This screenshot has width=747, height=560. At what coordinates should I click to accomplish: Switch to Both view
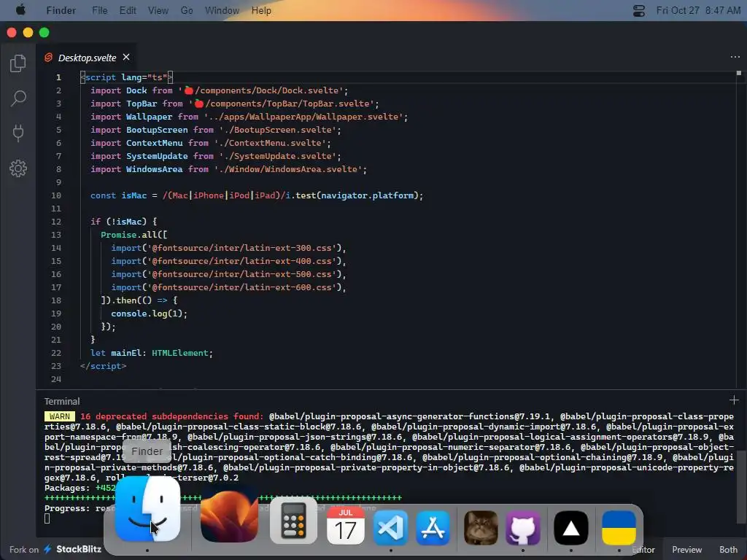click(728, 550)
